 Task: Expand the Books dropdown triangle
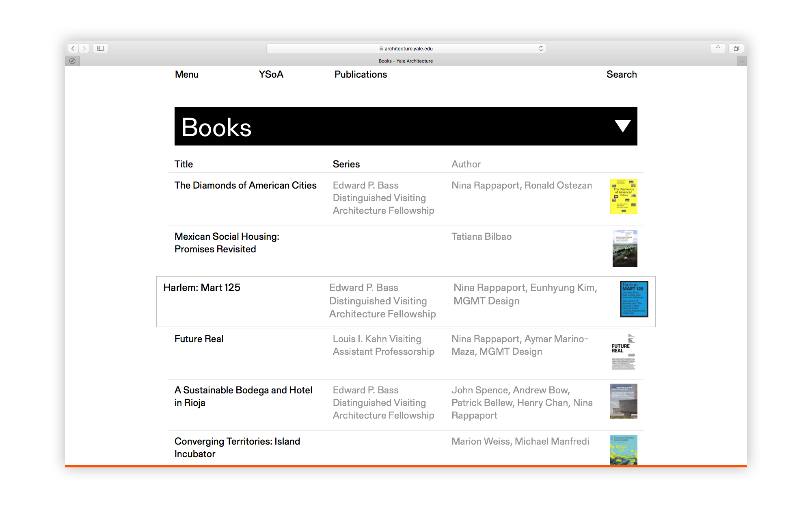click(x=622, y=126)
